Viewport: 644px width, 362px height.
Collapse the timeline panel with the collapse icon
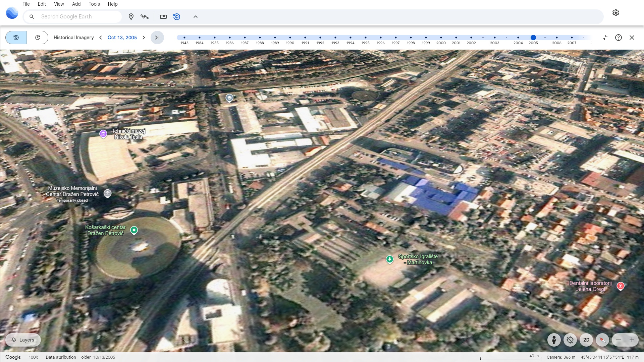[605, 38]
